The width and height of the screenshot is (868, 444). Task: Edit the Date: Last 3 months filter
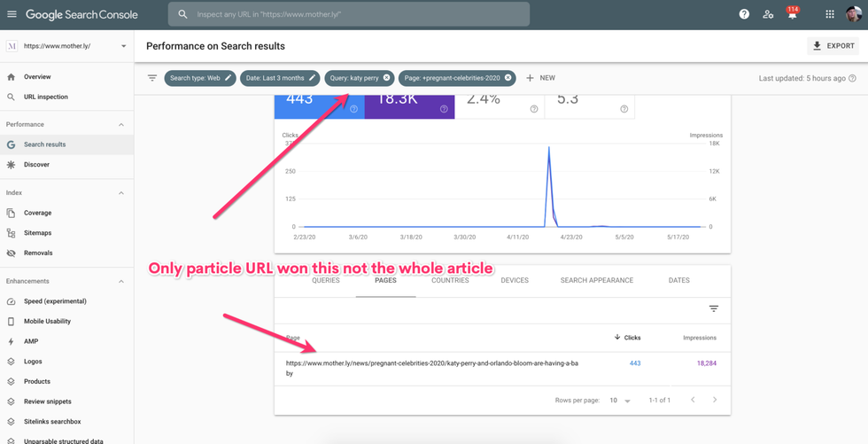click(313, 78)
